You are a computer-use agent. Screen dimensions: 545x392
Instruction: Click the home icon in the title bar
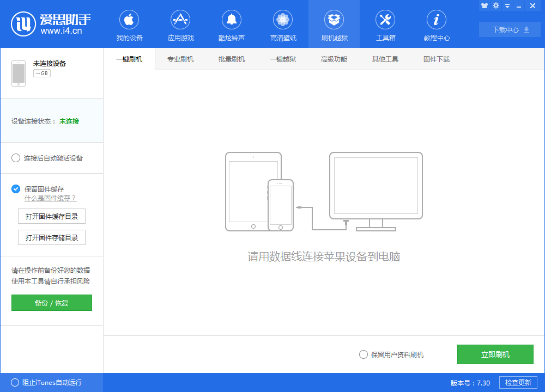click(x=484, y=5)
